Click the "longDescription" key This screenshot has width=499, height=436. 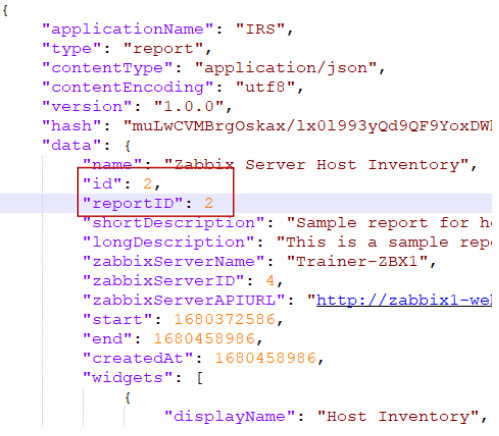point(168,242)
